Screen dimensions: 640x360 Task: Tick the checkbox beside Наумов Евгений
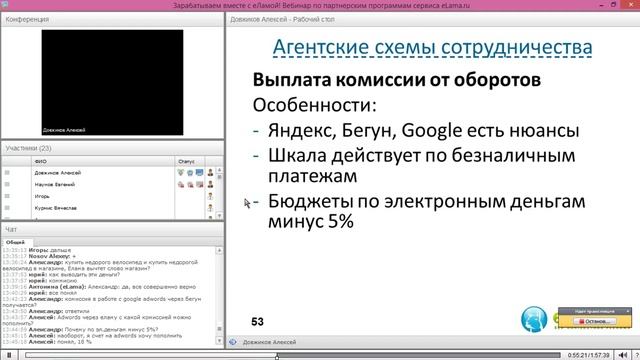[7, 184]
